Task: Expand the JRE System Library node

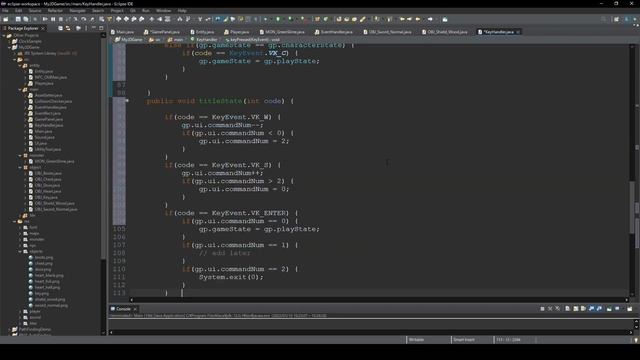Action: tap(15, 53)
